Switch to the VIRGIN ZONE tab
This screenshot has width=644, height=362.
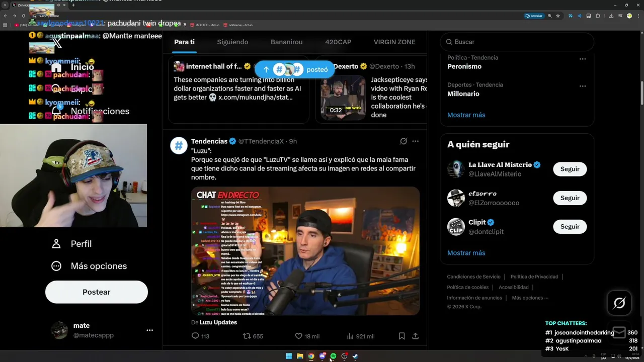click(x=394, y=42)
